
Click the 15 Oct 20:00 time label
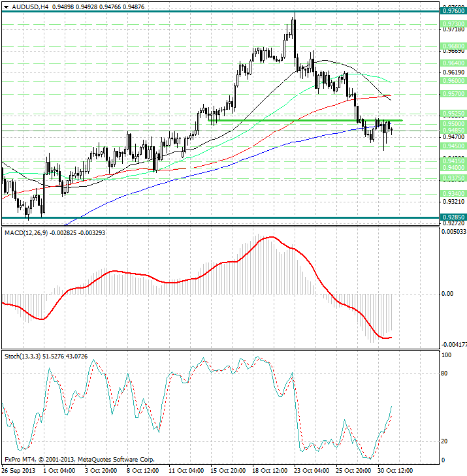(x=228, y=471)
